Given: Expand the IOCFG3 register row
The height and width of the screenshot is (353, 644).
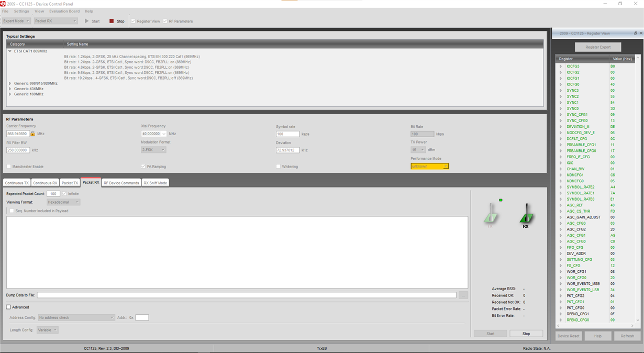Looking at the screenshot, I should coord(560,67).
